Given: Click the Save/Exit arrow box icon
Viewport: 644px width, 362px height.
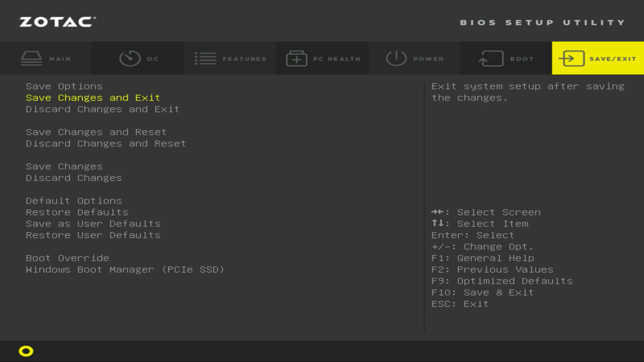Looking at the screenshot, I should [571, 58].
